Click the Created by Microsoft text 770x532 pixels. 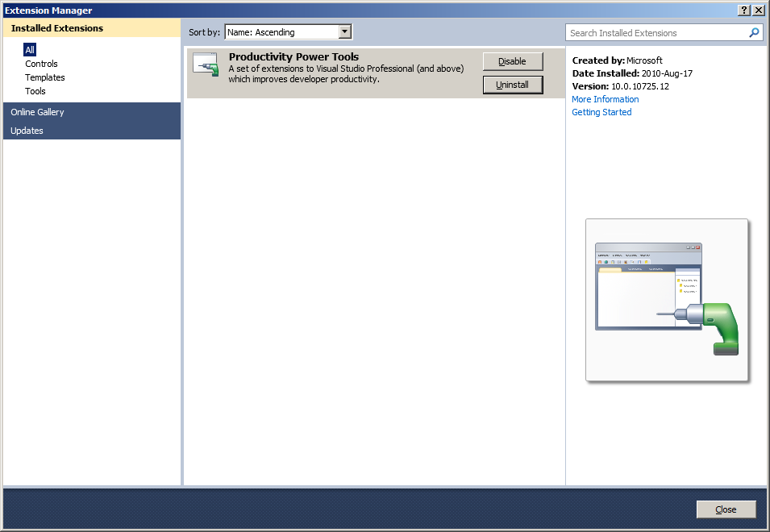618,60
